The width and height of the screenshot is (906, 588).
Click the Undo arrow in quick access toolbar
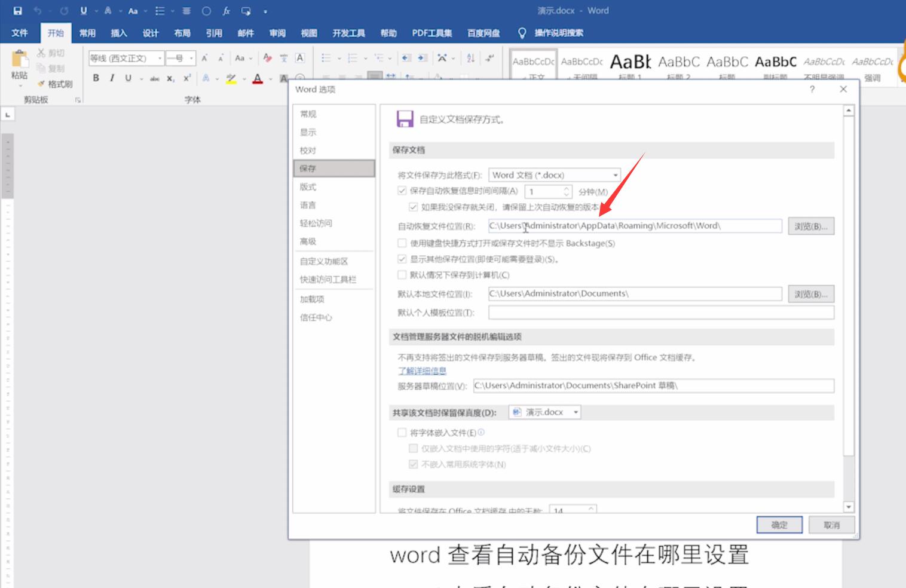coord(38,11)
